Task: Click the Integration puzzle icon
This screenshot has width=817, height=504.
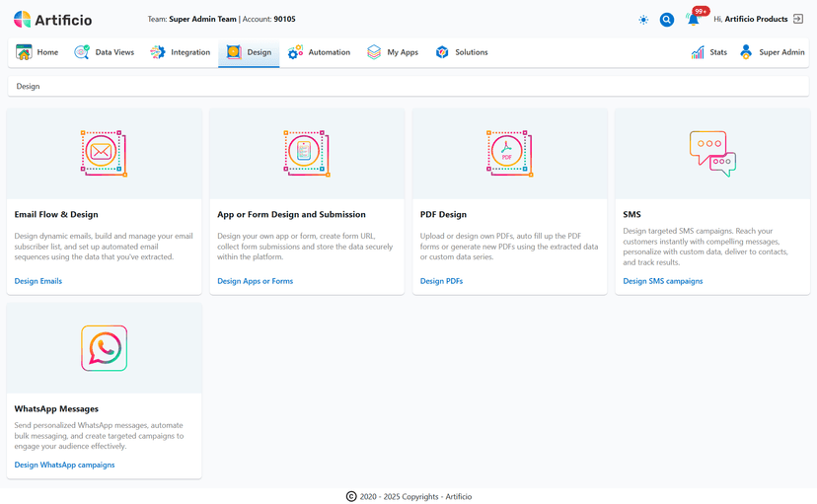Action: coord(157,52)
